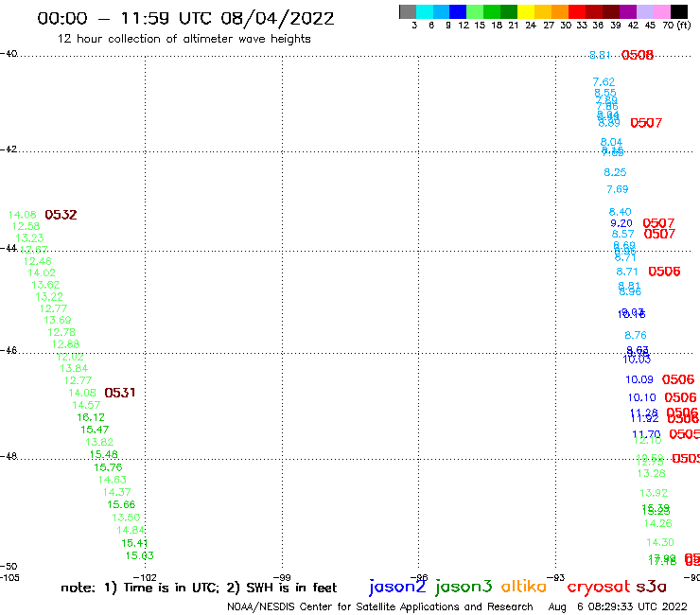Click the 0532 time stamp on the left track
Screen dimensions: 700x615
click(61, 215)
